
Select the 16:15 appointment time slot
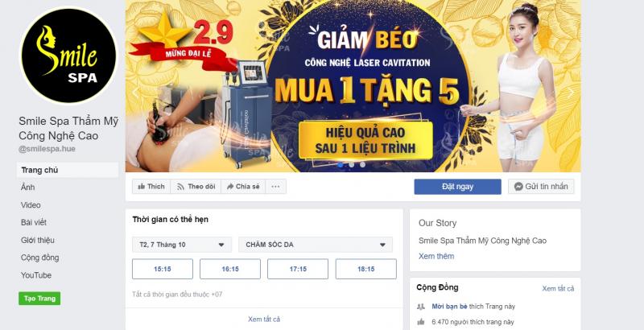pos(230,269)
